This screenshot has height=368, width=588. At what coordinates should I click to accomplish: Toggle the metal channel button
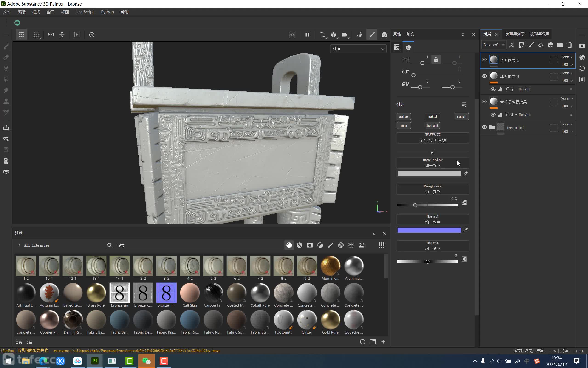(433, 117)
